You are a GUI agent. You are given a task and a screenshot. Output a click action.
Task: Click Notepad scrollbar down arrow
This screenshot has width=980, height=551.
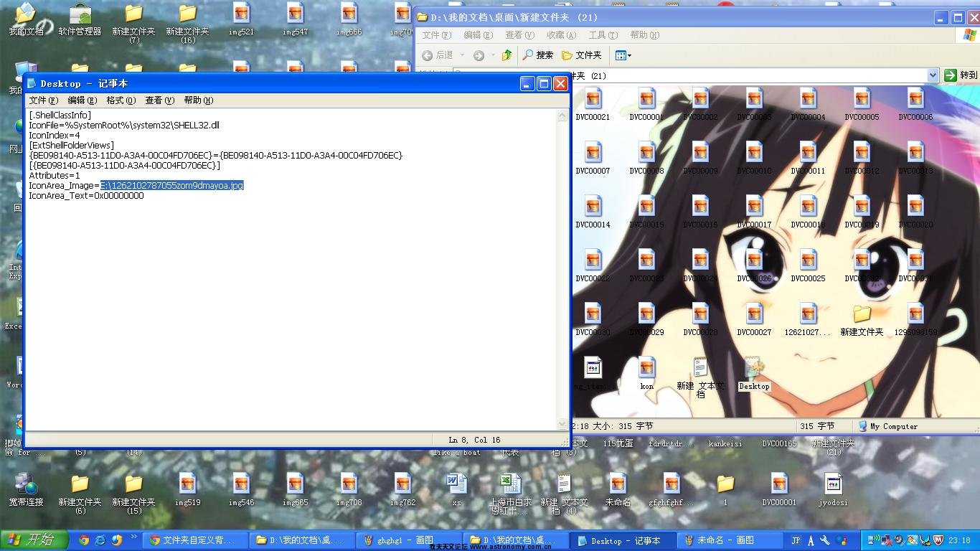(563, 424)
